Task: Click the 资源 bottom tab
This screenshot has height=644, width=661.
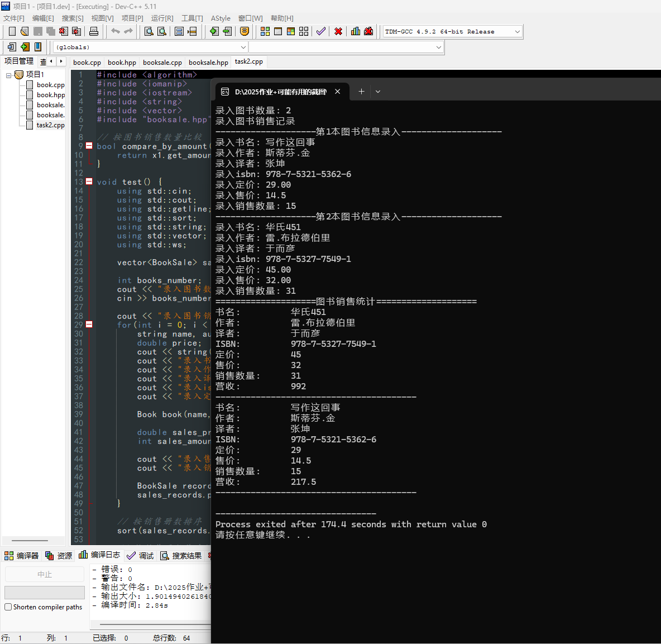Action: click(x=59, y=556)
